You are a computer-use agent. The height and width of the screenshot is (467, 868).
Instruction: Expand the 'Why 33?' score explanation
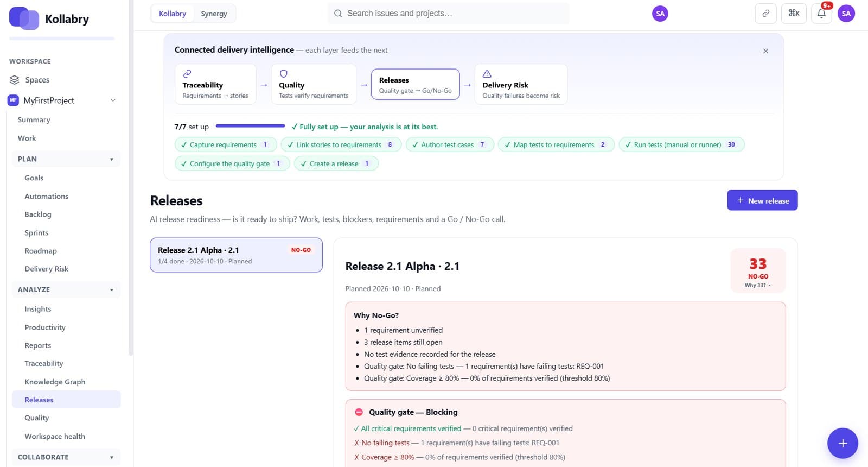point(757,285)
